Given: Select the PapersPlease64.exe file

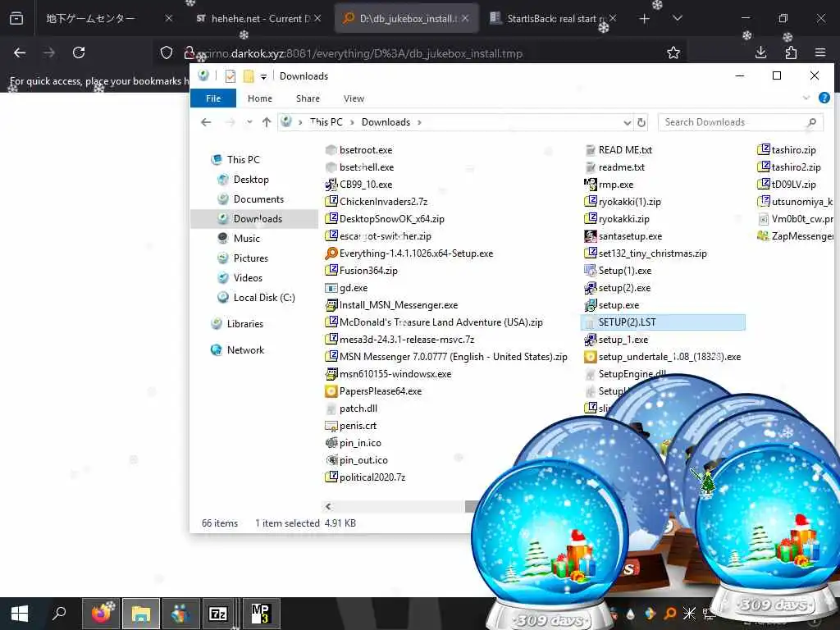Looking at the screenshot, I should (x=373, y=391).
